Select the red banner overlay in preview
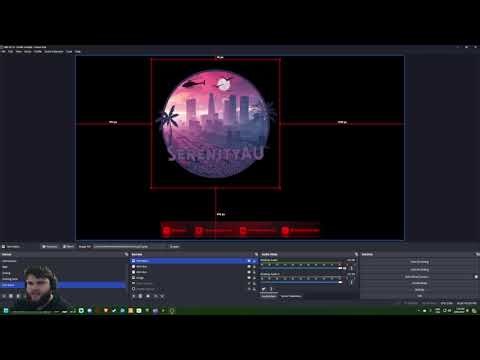The width and height of the screenshot is (480, 360). [240, 230]
